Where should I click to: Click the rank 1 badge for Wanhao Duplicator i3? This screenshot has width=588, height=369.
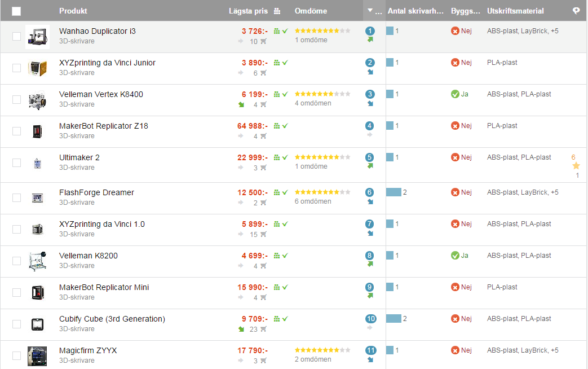tap(370, 31)
